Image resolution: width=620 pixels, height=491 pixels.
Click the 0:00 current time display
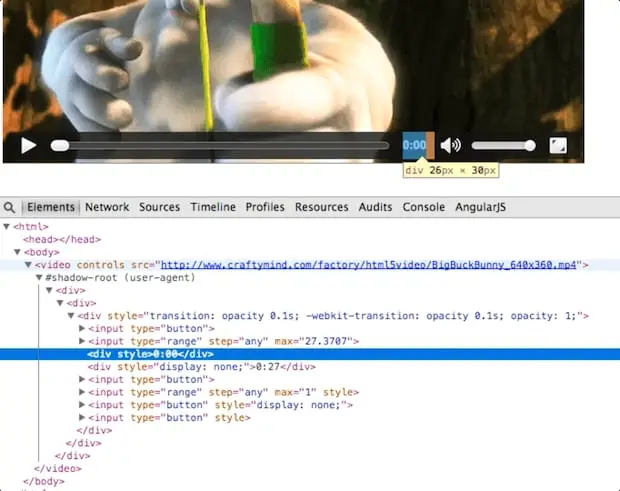(414, 145)
